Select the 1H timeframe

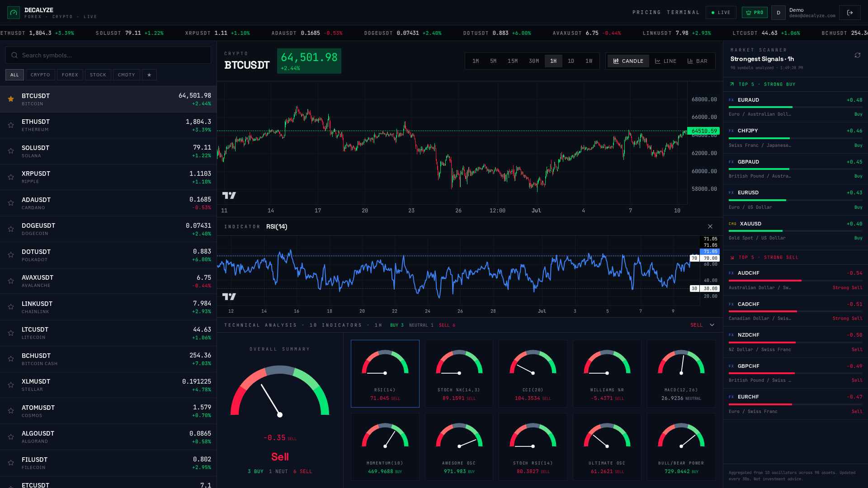553,61
